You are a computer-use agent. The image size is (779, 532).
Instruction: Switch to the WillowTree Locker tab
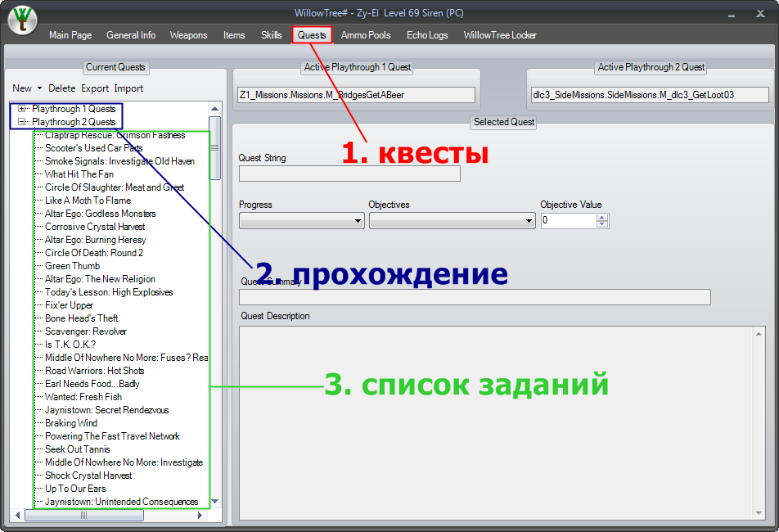(x=500, y=35)
